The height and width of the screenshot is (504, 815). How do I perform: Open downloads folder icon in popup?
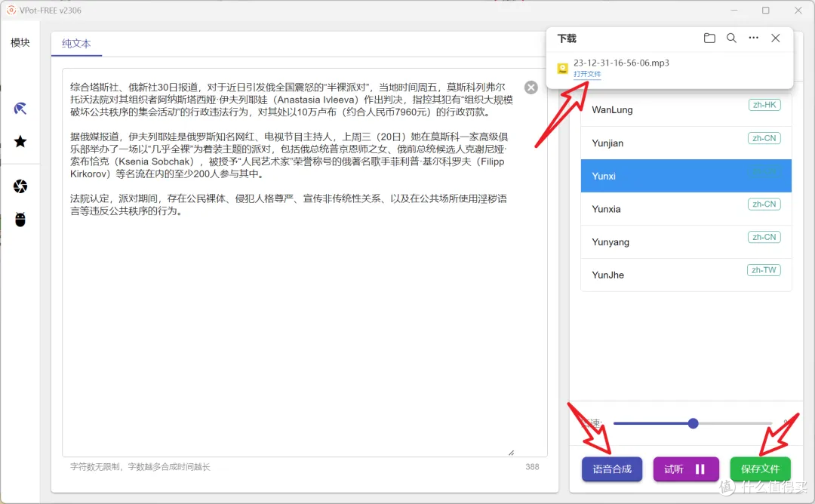(709, 38)
